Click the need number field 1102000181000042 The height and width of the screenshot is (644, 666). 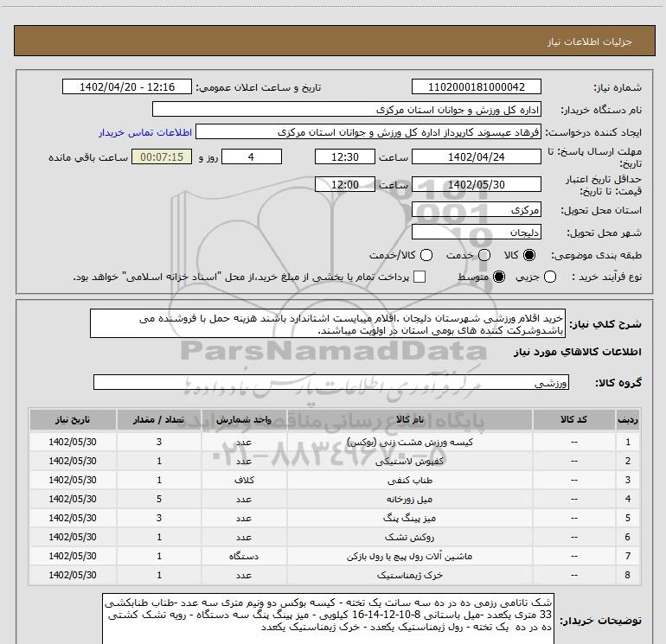(x=476, y=87)
